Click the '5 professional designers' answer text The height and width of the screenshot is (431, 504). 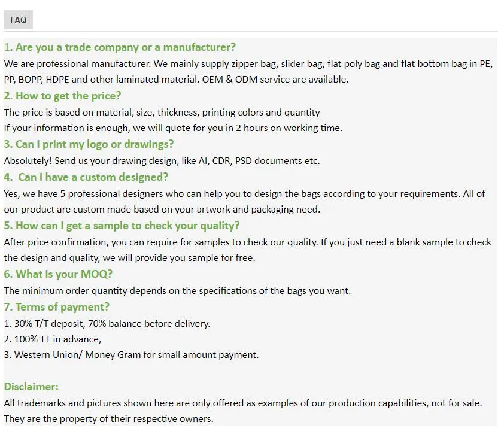point(244,194)
